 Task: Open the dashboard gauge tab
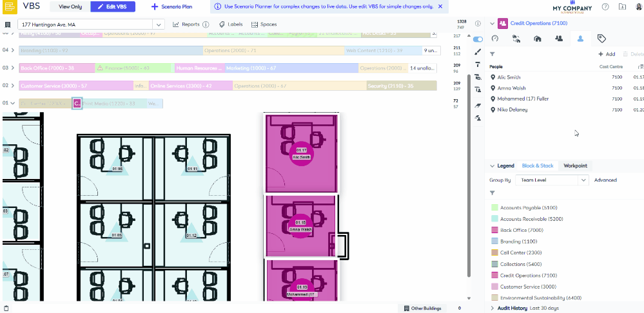tap(495, 39)
